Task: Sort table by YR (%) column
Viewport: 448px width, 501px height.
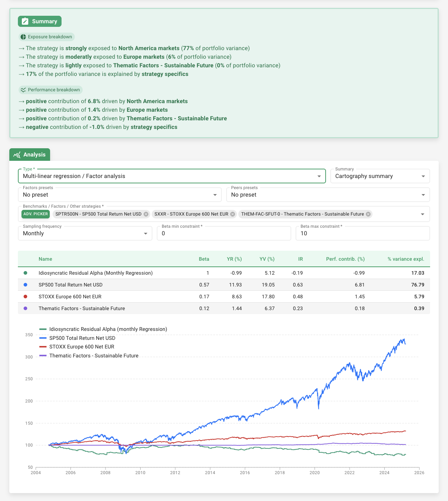Action: (x=234, y=259)
